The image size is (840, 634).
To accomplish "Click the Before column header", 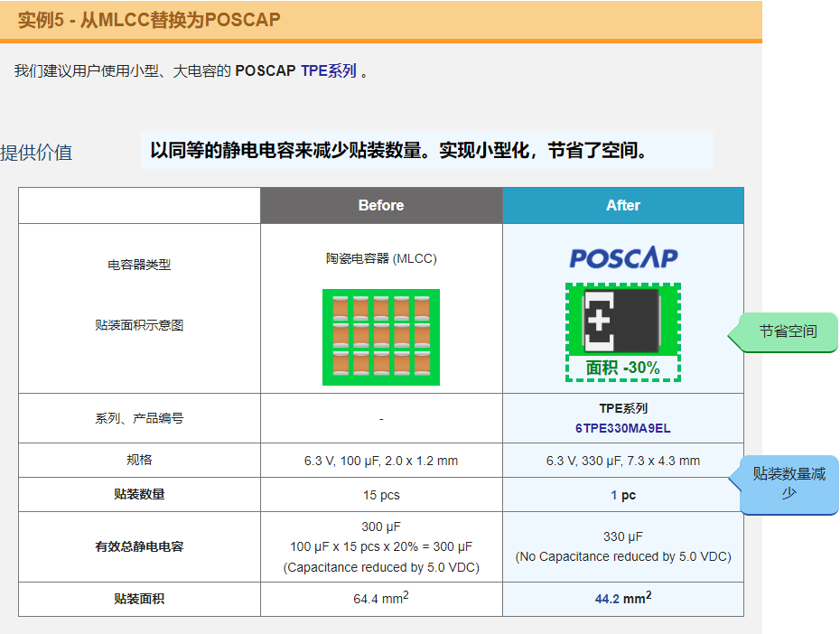I will coord(381,205).
